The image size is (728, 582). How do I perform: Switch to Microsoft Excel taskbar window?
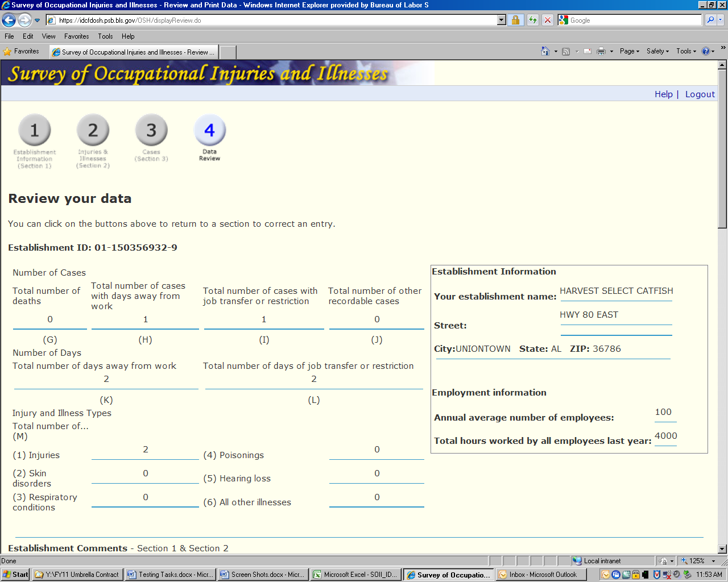(x=355, y=575)
